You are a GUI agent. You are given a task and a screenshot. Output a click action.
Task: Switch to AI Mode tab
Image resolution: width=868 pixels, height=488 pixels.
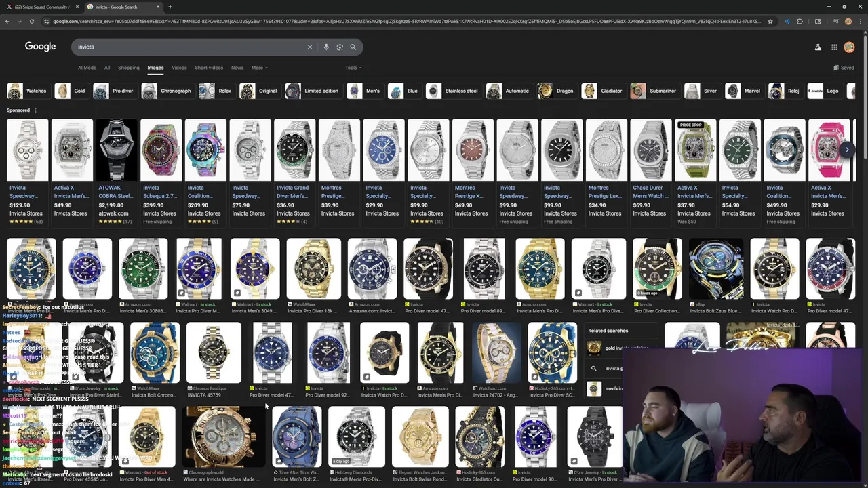(x=87, y=68)
